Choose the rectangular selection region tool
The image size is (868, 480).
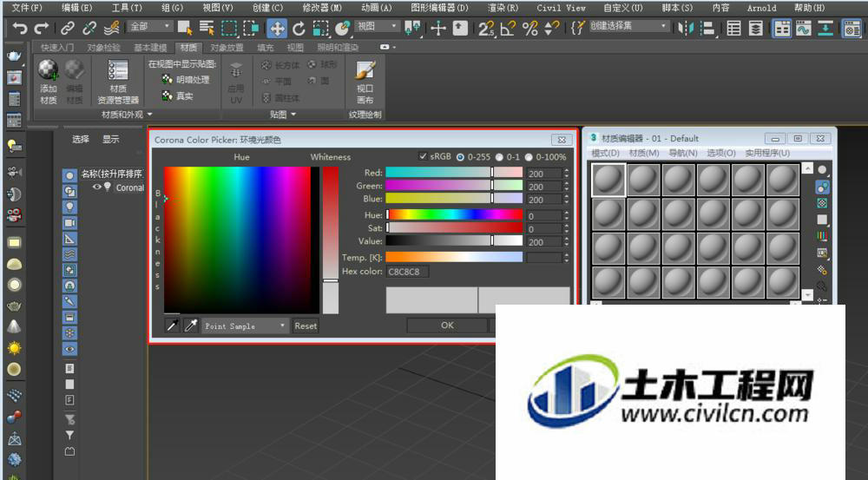(228, 28)
